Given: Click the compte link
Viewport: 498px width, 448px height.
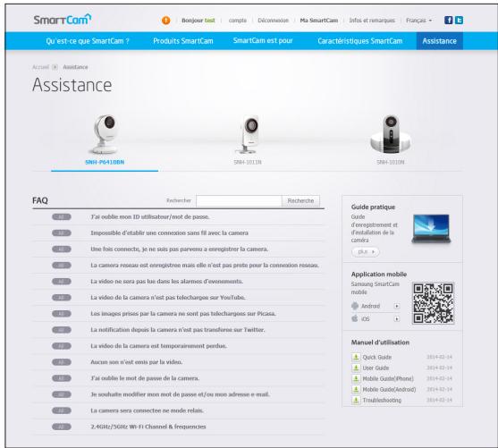Looking at the screenshot, I should pos(238,21).
